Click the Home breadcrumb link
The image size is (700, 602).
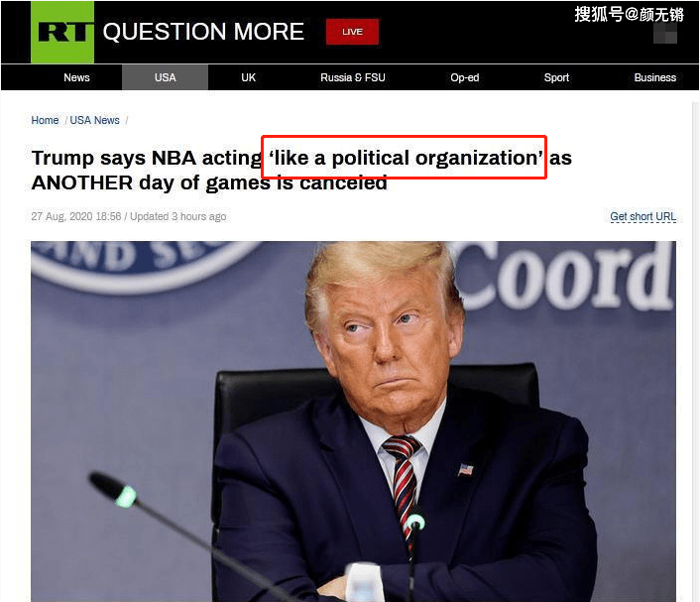point(45,121)
